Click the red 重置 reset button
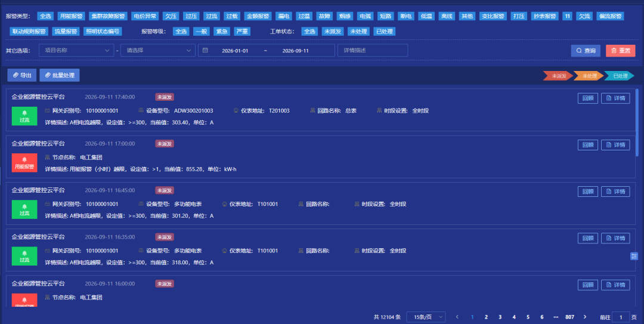Image resolution: width=644 pixels, height=324 pixels. pos(621,51)
